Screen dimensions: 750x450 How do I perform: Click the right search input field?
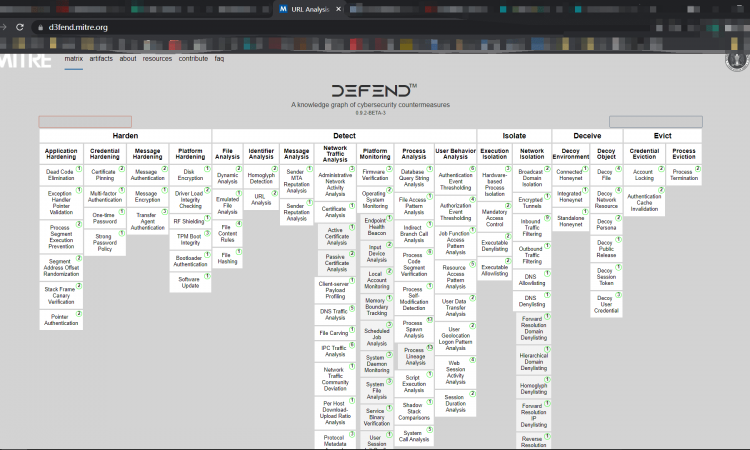click(656, 121)
